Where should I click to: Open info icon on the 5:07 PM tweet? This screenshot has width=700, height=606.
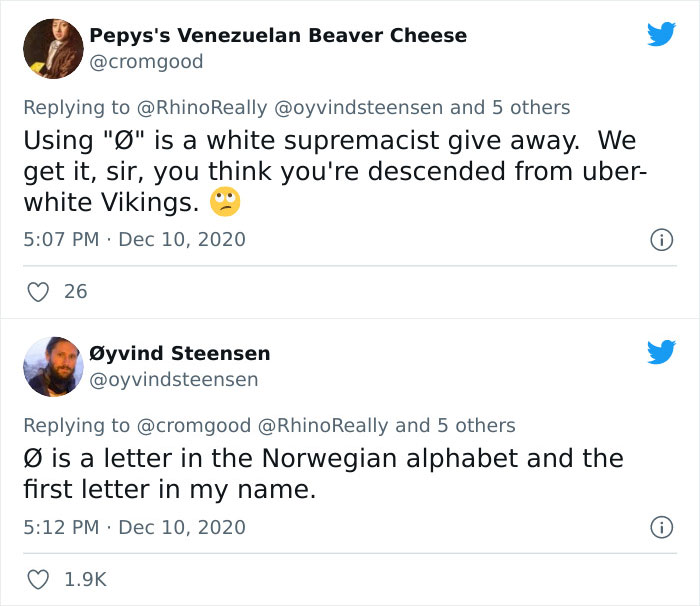(x=661, y=240)
